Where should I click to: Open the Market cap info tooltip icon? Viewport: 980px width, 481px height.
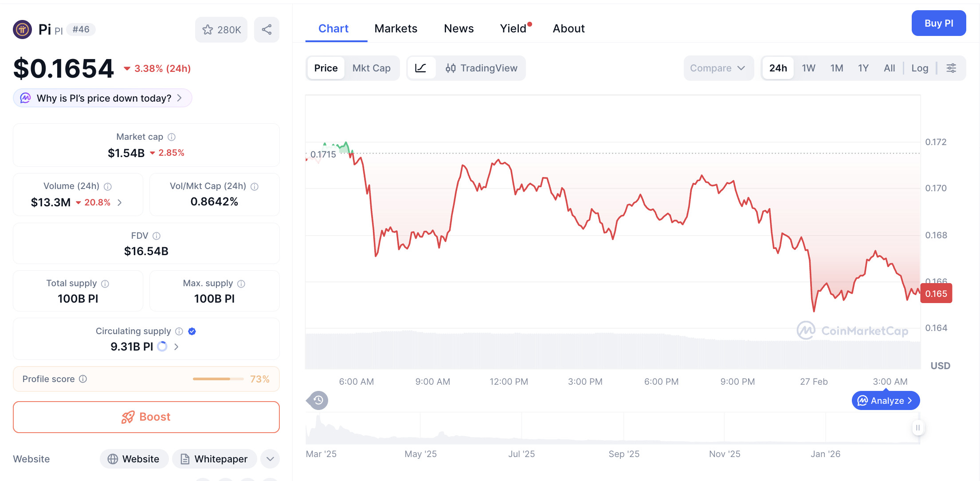click(171, 137)
